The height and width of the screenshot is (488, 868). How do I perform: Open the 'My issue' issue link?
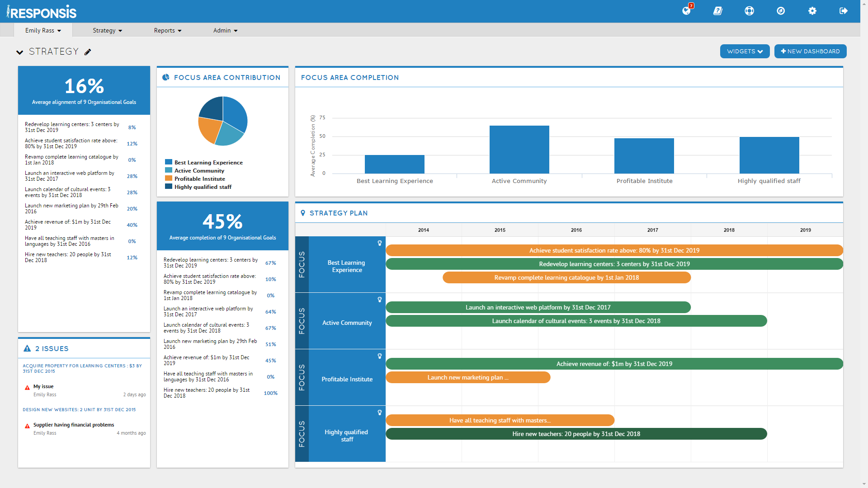click(x=43, y=386)
